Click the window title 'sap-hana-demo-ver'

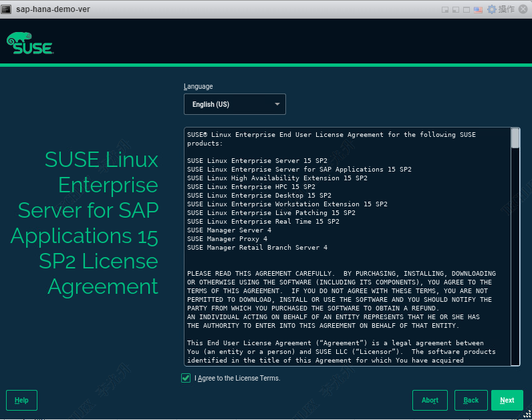coord(53,9)
